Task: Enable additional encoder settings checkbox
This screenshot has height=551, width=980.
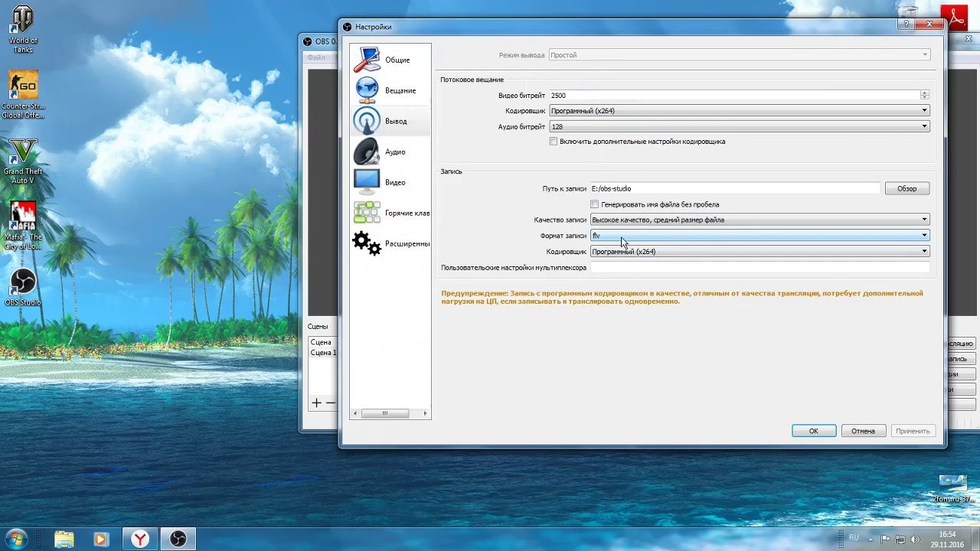Action: point(554,142)
